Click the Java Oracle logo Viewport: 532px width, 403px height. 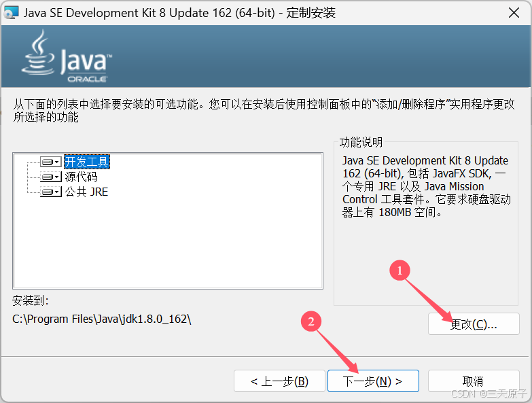(x=67, y=56)
